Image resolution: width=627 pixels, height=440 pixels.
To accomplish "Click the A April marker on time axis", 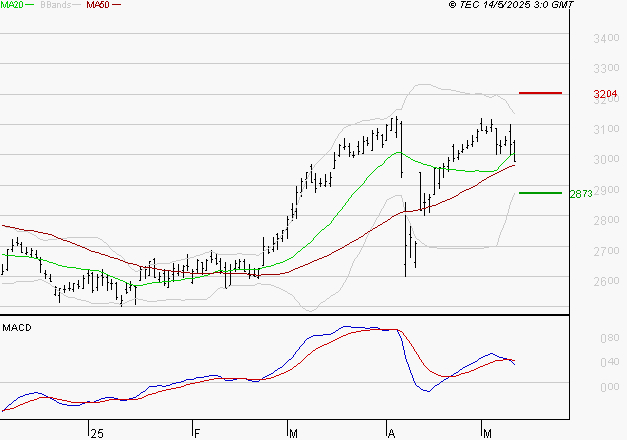I will click(391, 434).
